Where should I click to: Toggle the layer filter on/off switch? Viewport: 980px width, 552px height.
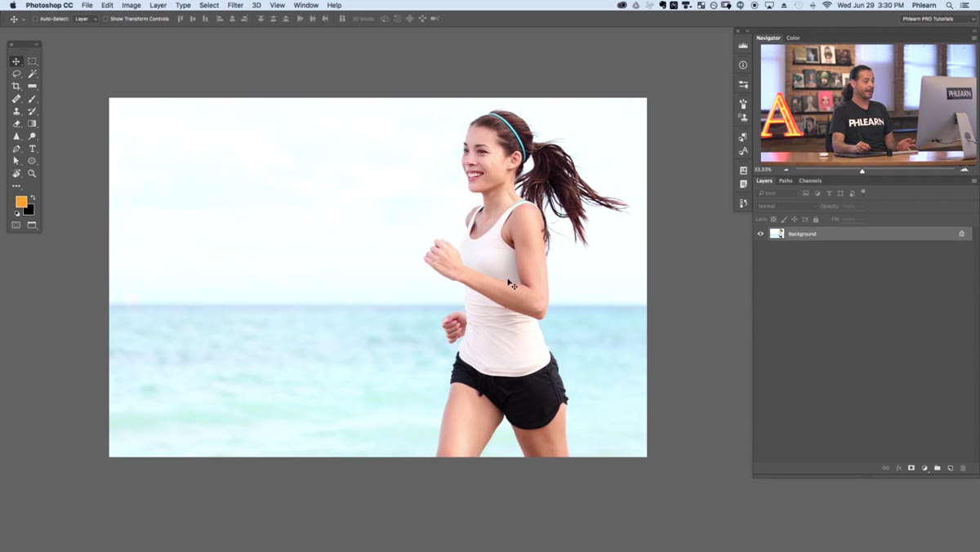[863, 192]
